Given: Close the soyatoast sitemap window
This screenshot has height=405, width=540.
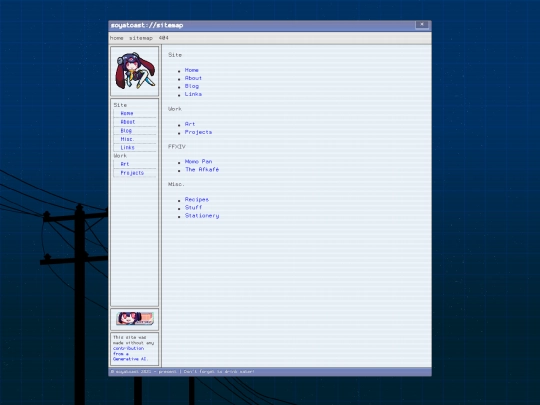Looking at the screenshot, I should tap(422, 24).
